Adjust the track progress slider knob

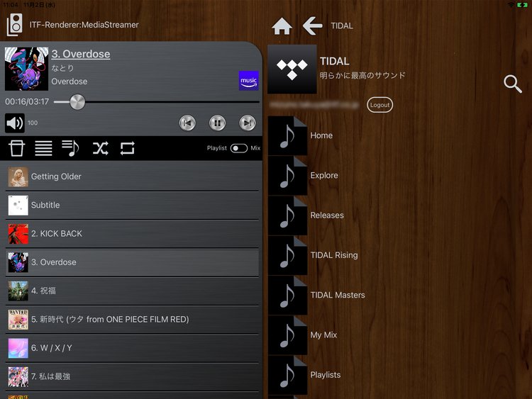[77, 102]
